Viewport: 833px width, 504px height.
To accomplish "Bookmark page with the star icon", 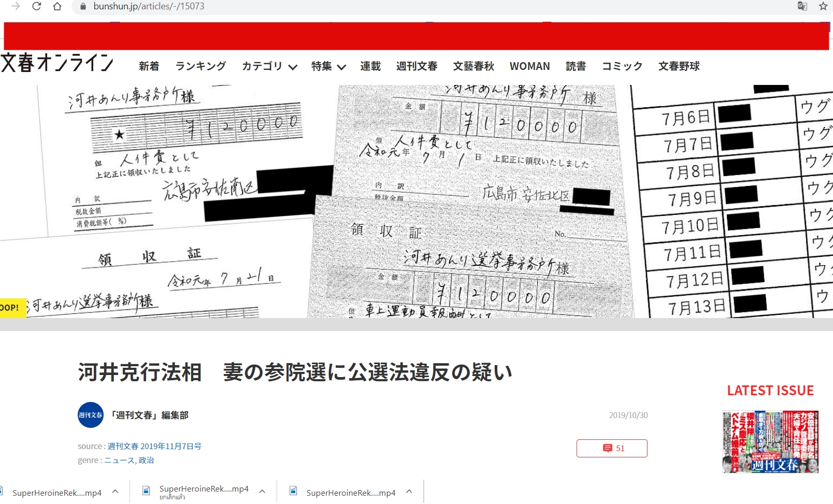I will (823, 6).
